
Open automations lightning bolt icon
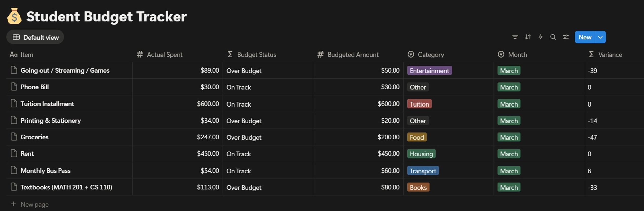pos(540,37)
